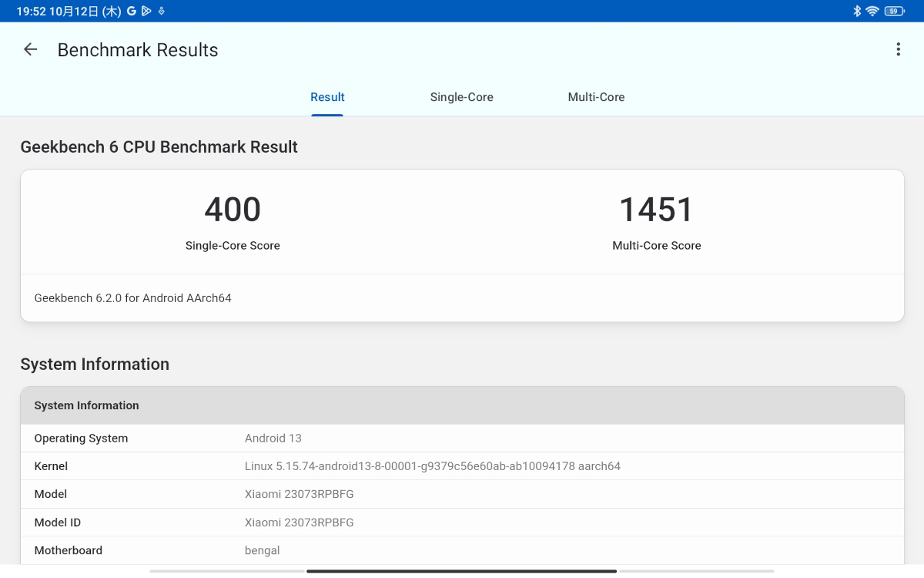Tap the battery indicator in status bar
Screen dimensions: 924x578
point(895,11)
